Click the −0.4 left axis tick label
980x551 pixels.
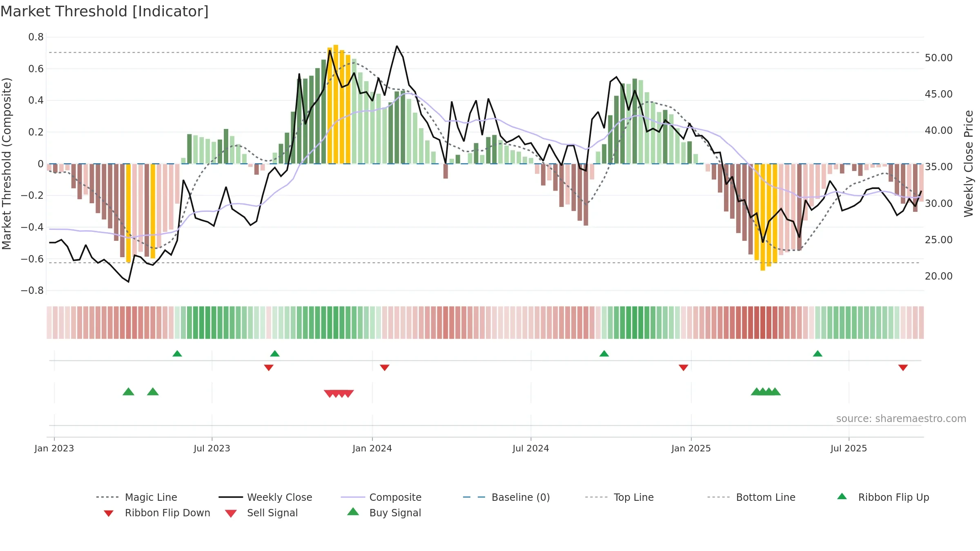(32, 227)
